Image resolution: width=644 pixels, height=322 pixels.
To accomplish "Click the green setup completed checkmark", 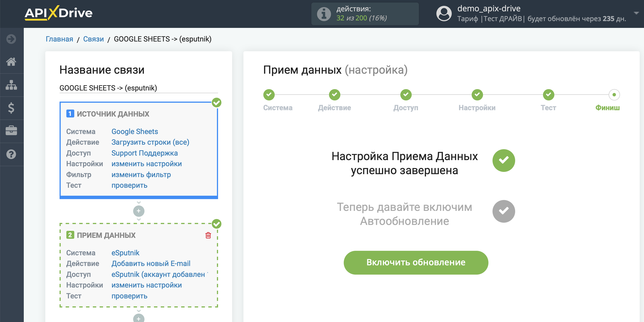I will coord(504,161).
